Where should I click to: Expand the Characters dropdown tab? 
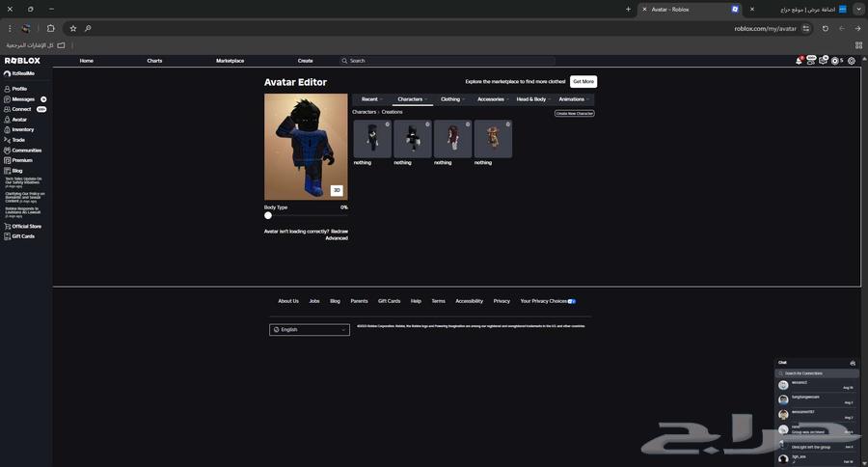[413, 99]
